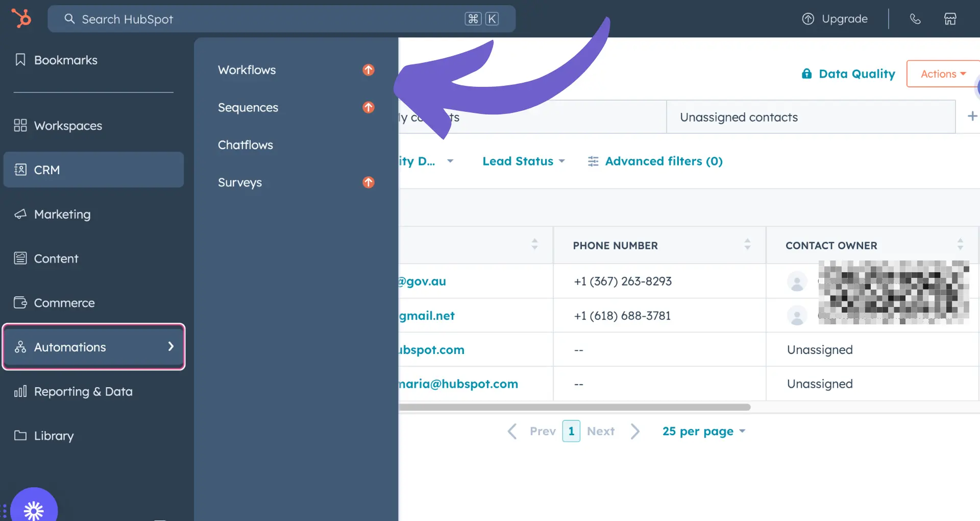980x521 pixels.
Task: Click the Marketing megaphone icon
Action: pos(20,214)
